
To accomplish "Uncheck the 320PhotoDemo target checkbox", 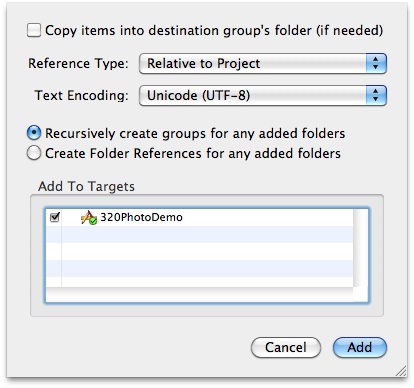I will tap(55, 217).
